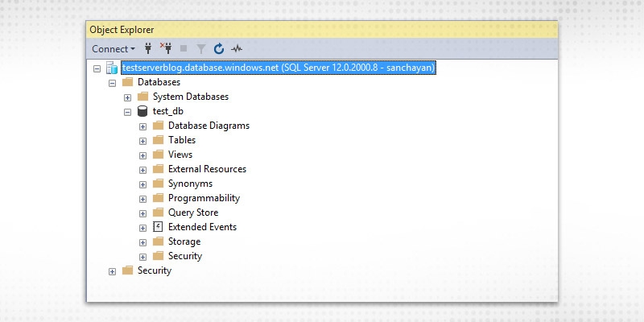
Task: Select the Storage label
Action: 184,242
